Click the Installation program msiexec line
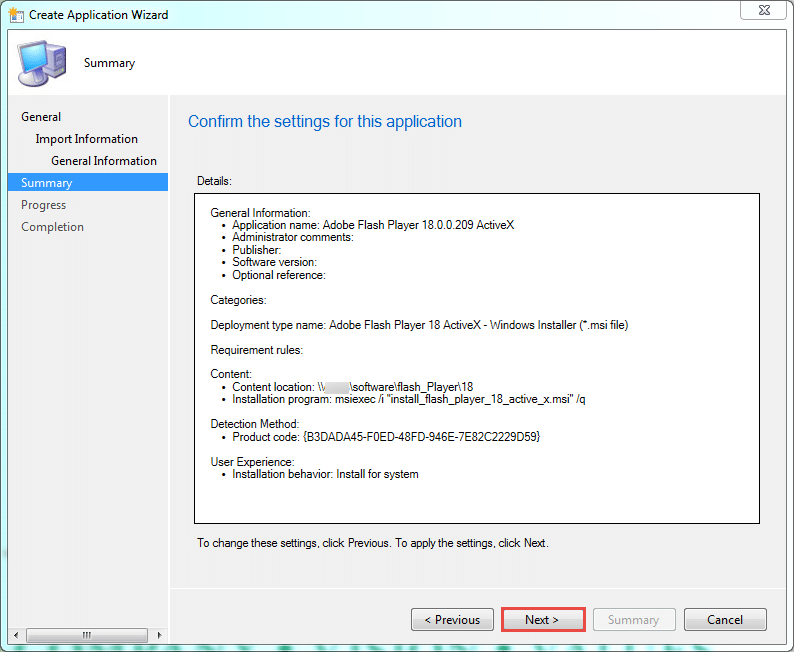This screenshot has width=794, height=652. [409, 399]
